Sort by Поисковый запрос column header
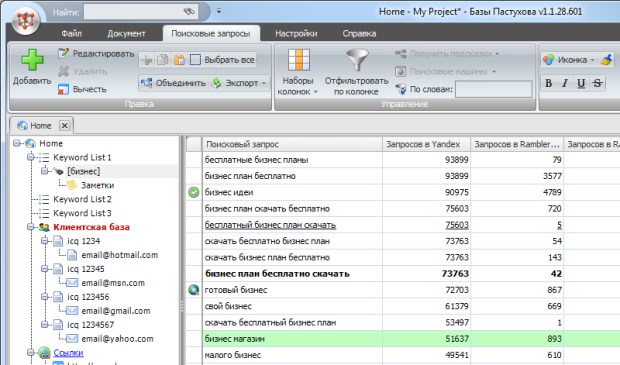Viewport: 620px width, 365px height. (x=292, y=144)
